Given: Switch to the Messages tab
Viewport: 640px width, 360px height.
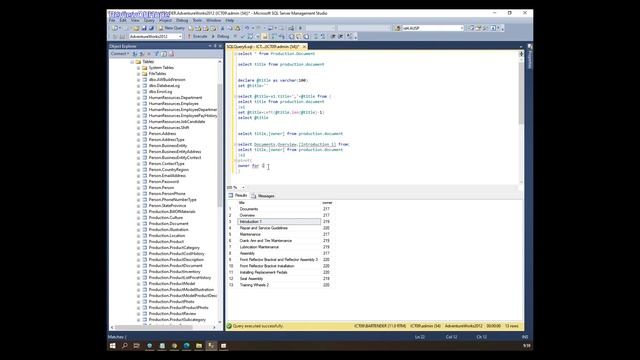Looking at the screenshot, I should [x=263, y=196].
